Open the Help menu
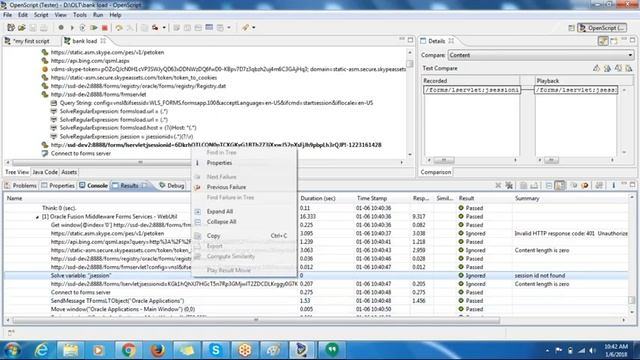The image size is (640, 360). tap(115, 15)
